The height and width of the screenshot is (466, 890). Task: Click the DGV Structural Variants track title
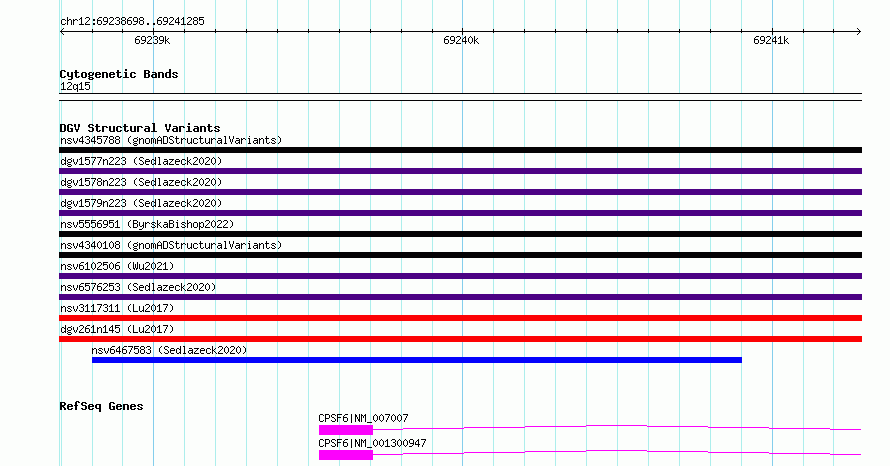pos(140,128)
